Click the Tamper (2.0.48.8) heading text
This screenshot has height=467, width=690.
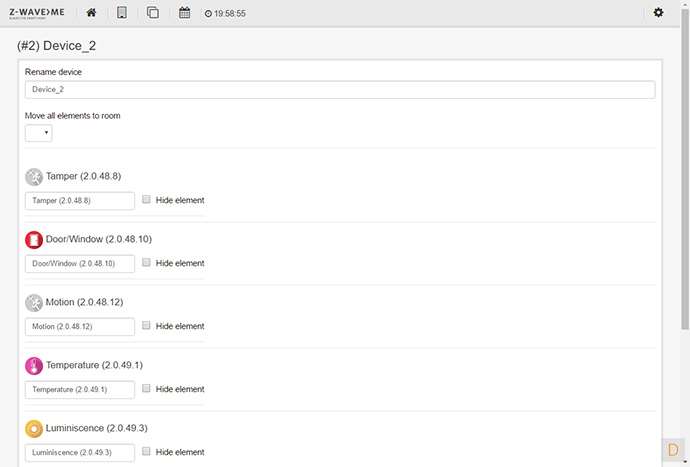click(84, 176)
